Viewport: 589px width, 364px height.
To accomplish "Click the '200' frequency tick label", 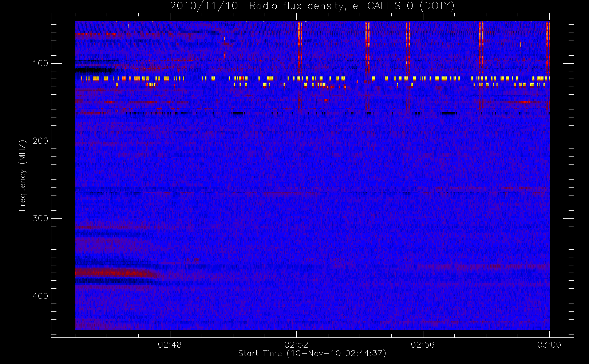I will 40,141.
